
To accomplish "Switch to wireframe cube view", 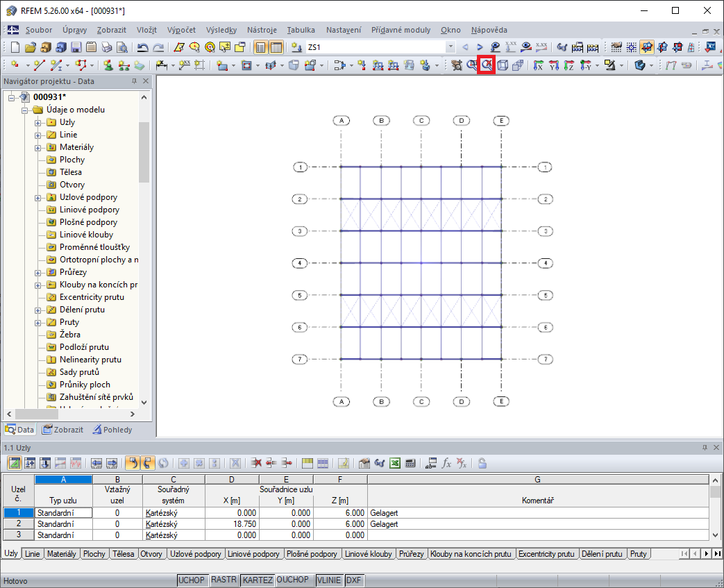I will click(503, 65).
